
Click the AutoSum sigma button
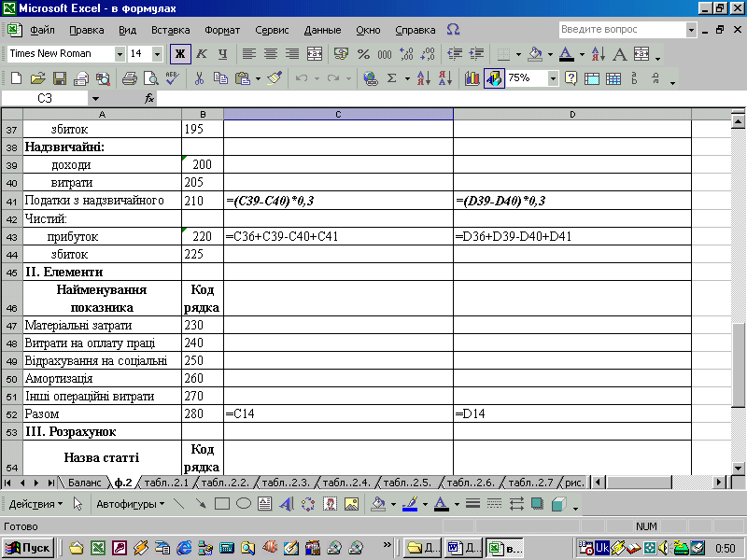tap(391, 78)
